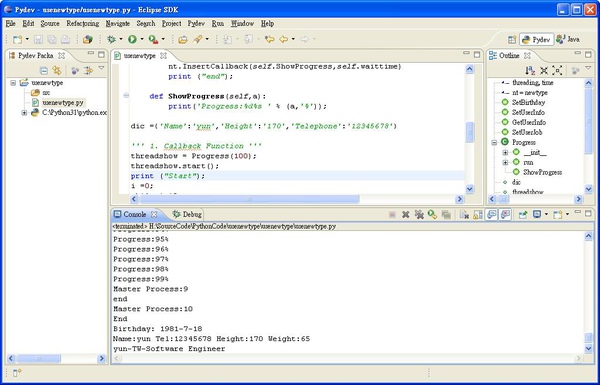This screenshot has height=385, width=600.
Task: Open the Project menu
Action: pos(171,23)
